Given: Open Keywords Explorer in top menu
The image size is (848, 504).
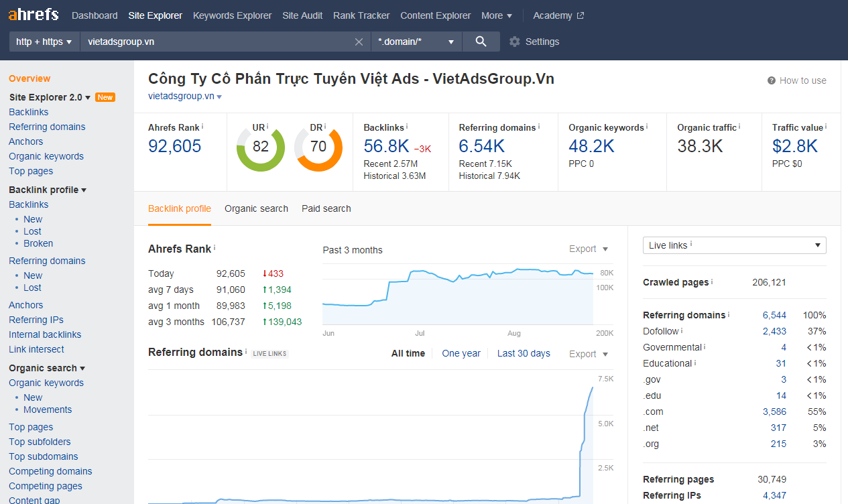Looking at the screenshot, I should (x=232, y=15).
